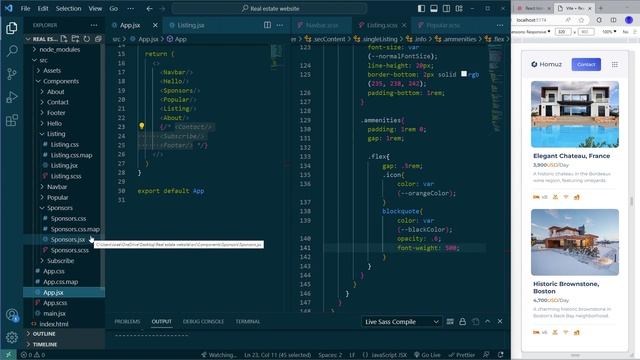Open output log in editor
This screenshot has width=640, height=360.
point(476,322)
